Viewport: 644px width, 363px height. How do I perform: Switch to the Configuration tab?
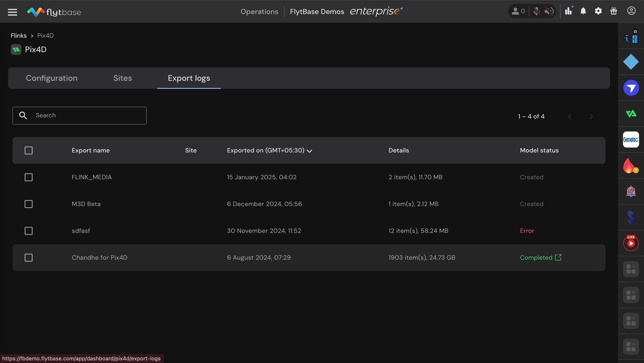point(52,78)
